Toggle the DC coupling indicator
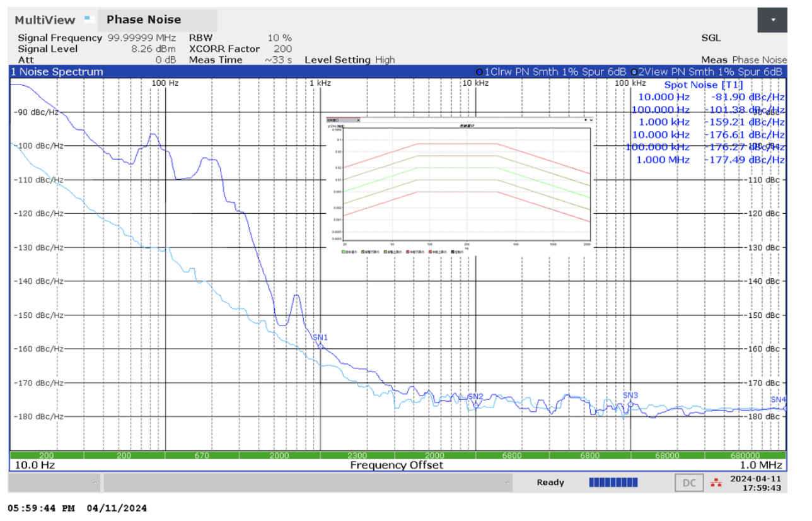This screenshot has height=521, width=812. (689, 483)
